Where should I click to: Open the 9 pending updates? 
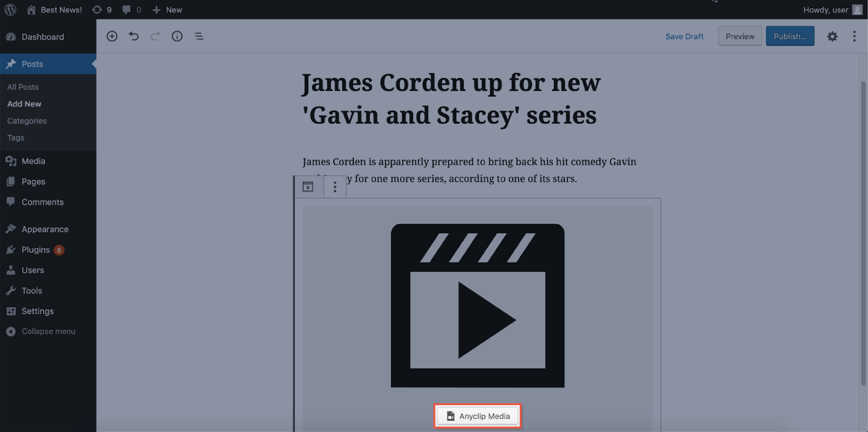[102, 10]
